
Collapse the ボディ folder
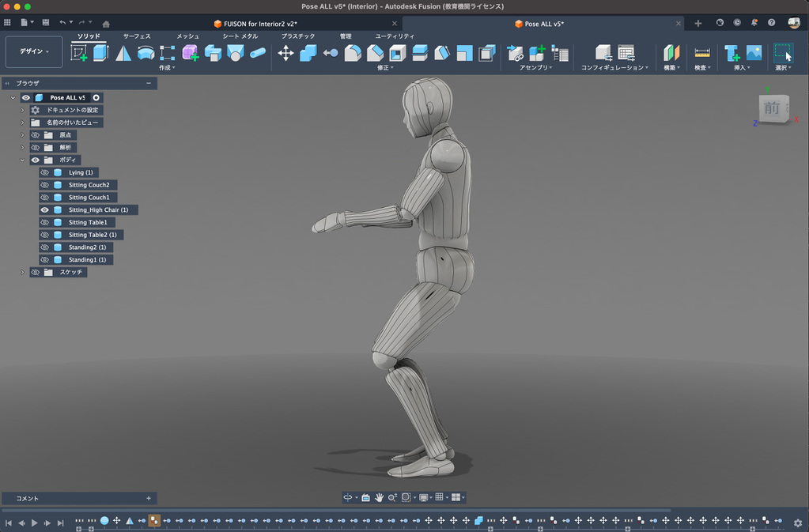[22, 160]
